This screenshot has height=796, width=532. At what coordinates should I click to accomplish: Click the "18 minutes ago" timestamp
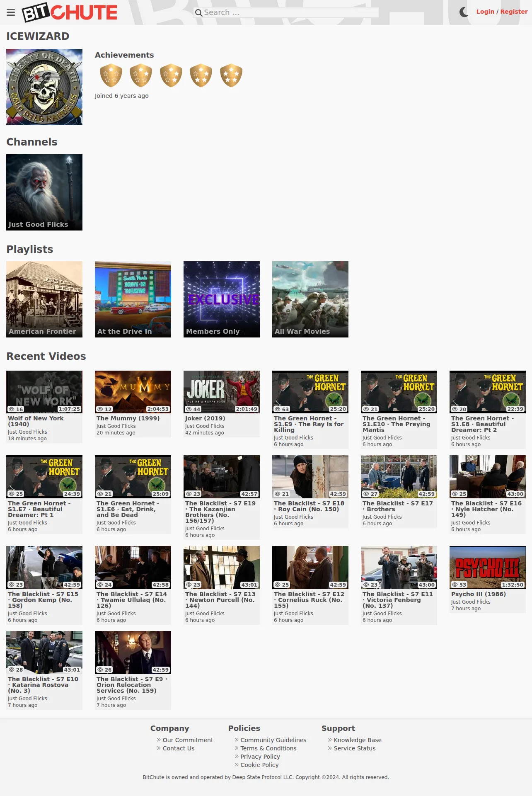[27, 439]
